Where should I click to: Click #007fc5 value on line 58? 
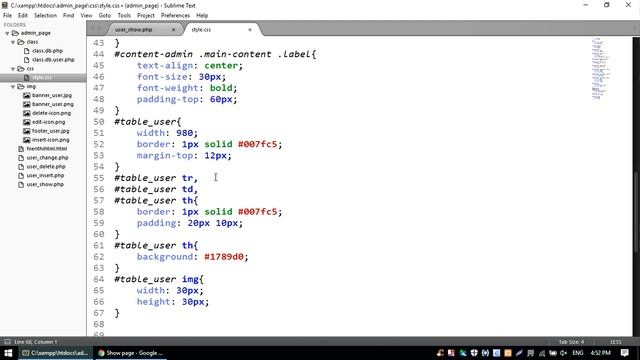pyautogui.click(x=258, y=212)
